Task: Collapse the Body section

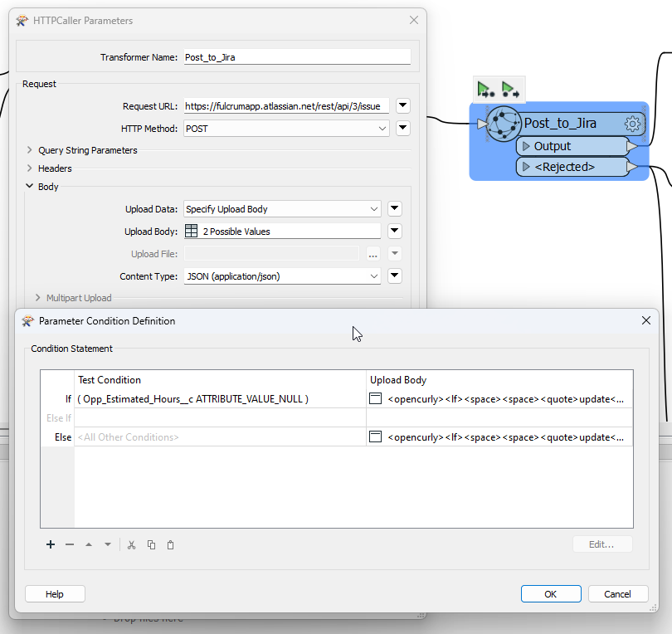Action: coord(30,186)
